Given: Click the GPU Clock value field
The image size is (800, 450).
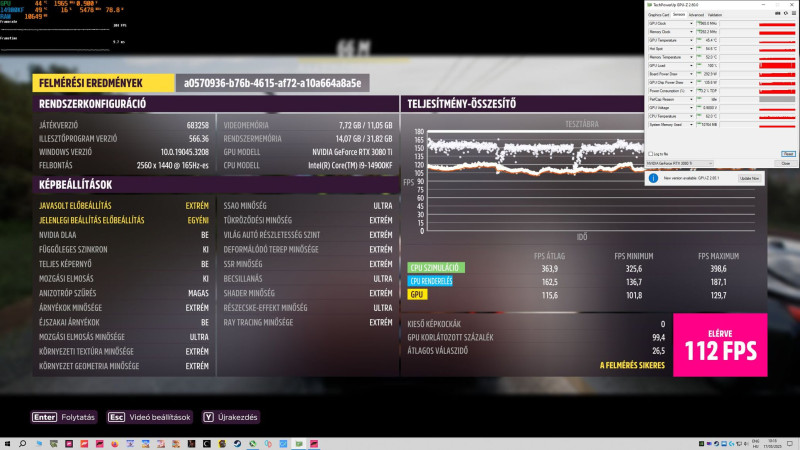Looking at the screenshot, I should (x=707, y=23).
